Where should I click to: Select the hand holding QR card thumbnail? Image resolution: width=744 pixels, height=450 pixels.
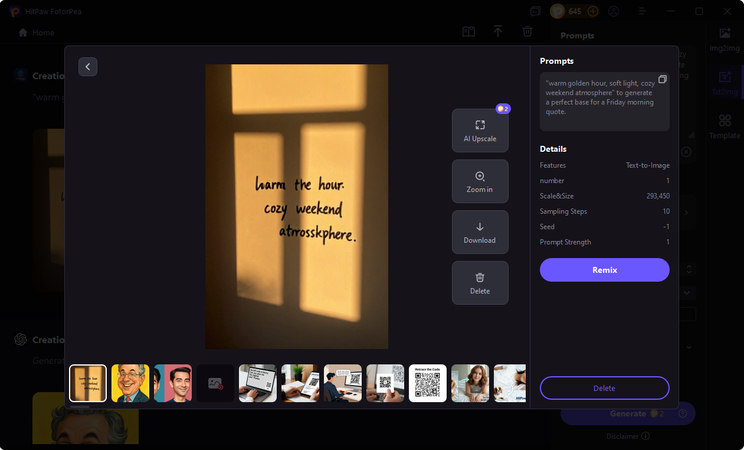[x=385, y=383]
